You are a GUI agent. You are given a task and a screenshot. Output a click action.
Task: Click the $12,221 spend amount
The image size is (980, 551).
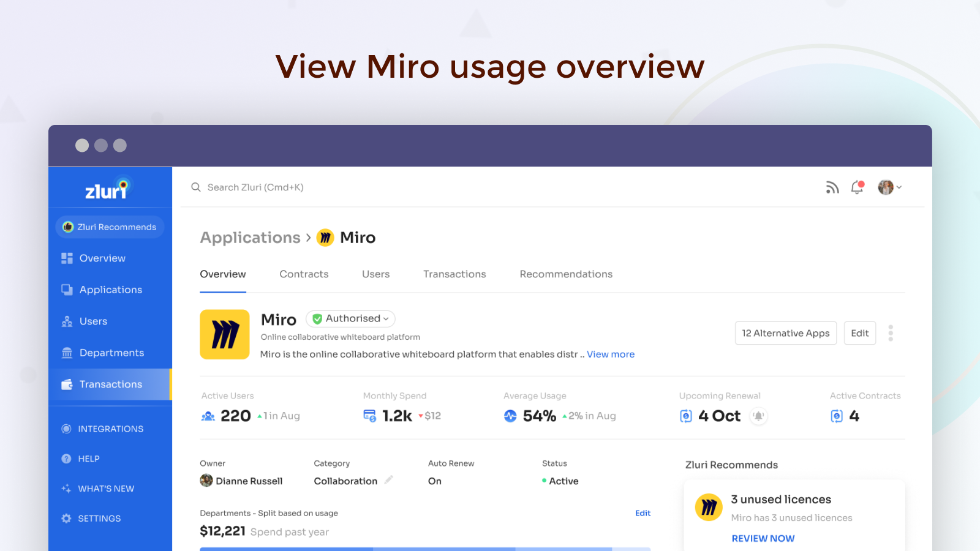point(222,531)
